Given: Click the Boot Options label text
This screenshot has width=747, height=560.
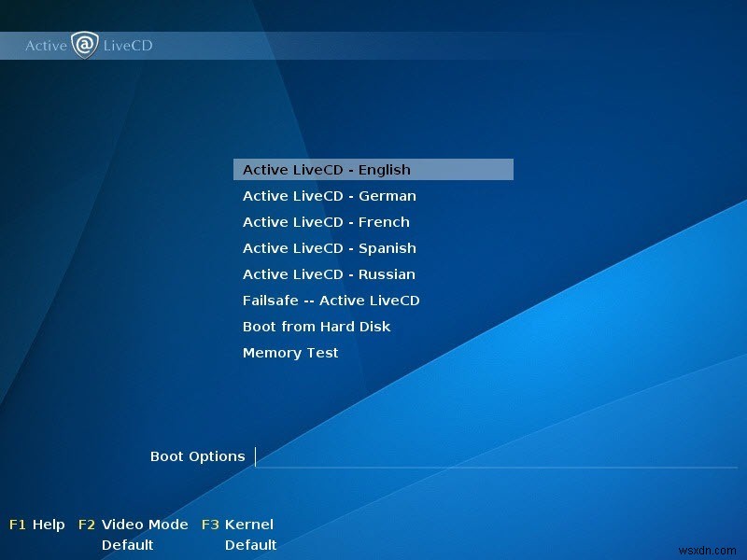Looking at the screenshot, I should click(197, 456).
